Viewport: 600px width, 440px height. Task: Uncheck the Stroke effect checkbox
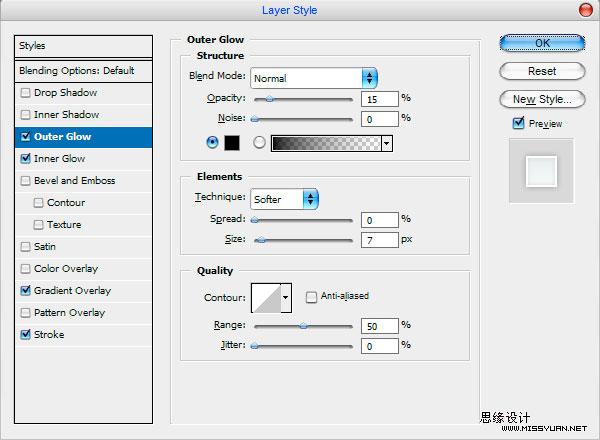tap(25, 334)
